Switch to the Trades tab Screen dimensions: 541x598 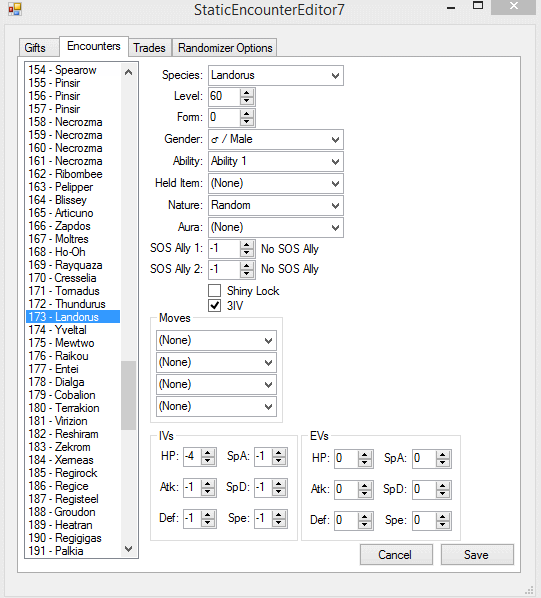149,48
